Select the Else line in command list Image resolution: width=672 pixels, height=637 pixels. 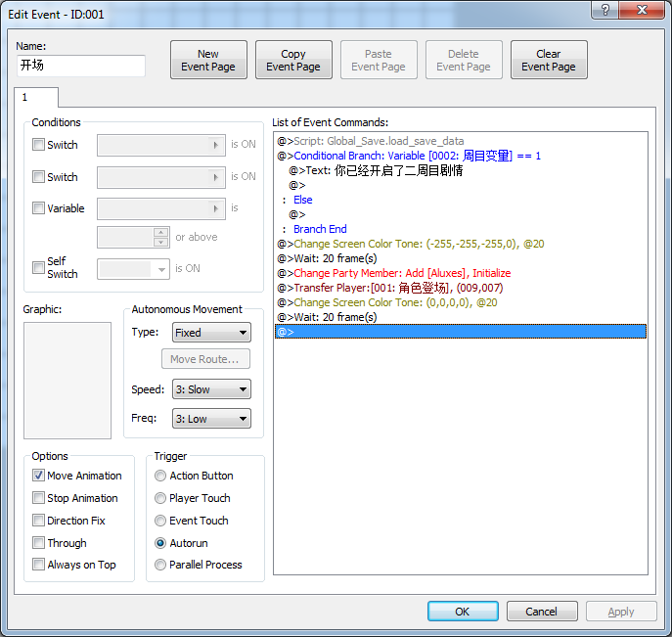[461, 200]
